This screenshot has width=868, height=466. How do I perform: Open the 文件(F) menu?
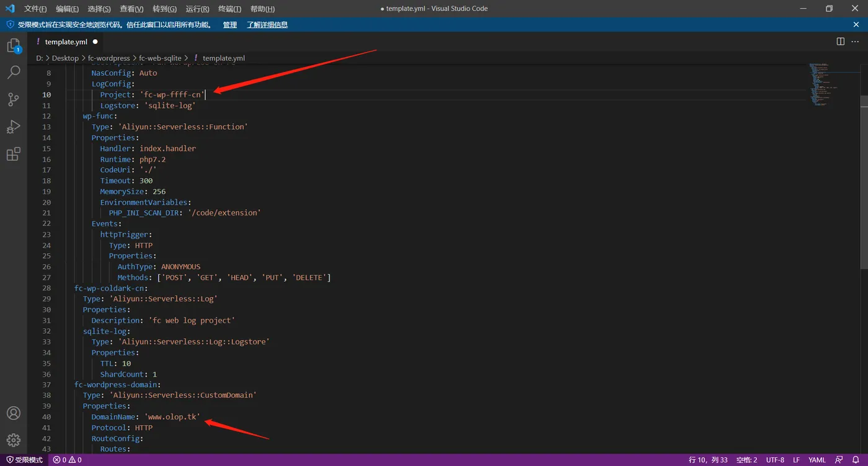click(35, 9)
